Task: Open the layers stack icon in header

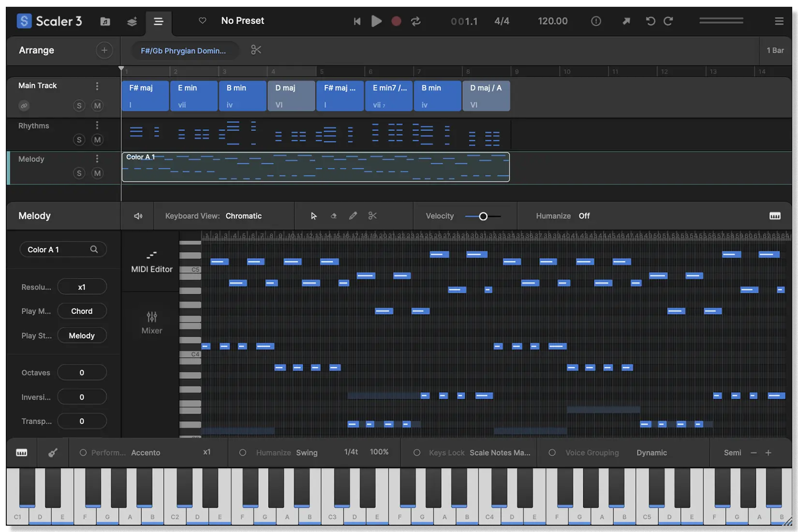Action: [132, 21]
